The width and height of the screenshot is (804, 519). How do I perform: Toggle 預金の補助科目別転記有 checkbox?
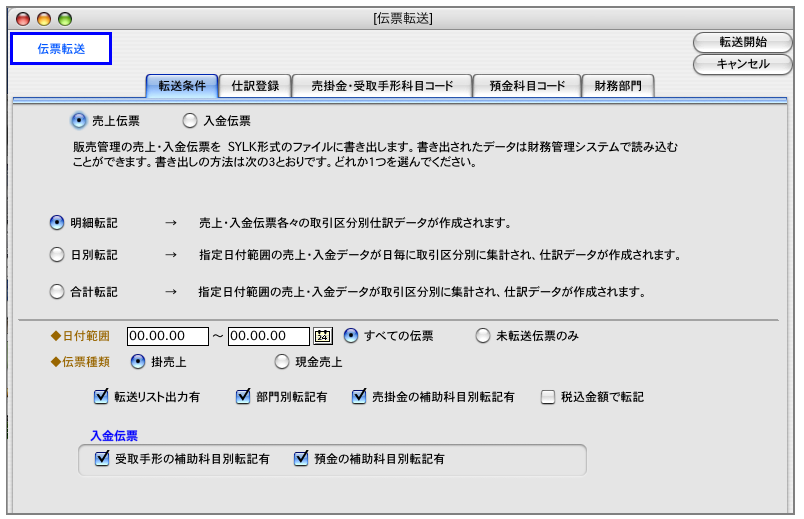(301, 458)
